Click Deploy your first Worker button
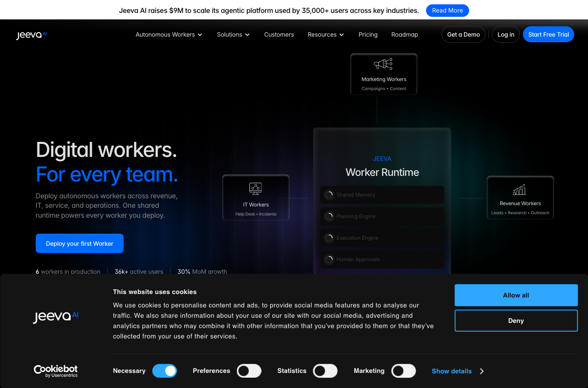Image resolution: width=588 pixels, height=388 pixels. (x=80, y=244)
